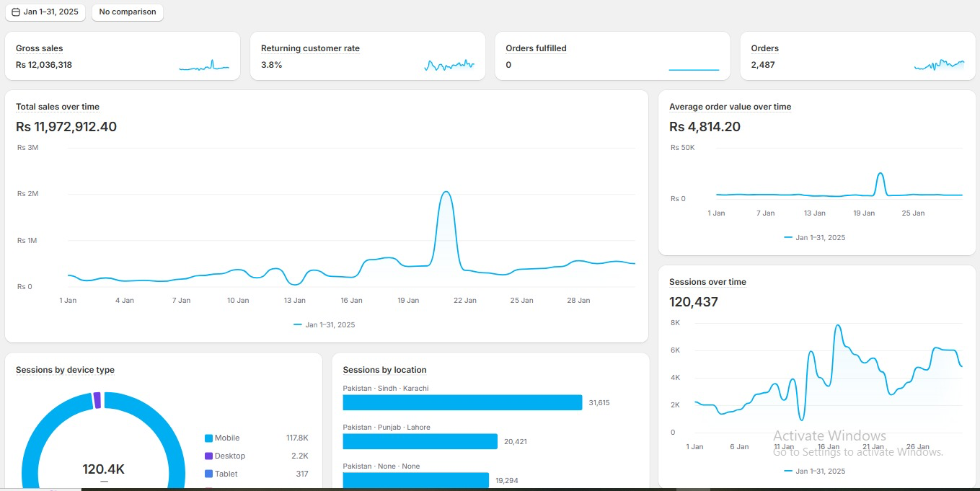Click the 2,487 orders value
The width and height of the screenshot is (980, 491).
pyautogui.click(x=763, y=65)
